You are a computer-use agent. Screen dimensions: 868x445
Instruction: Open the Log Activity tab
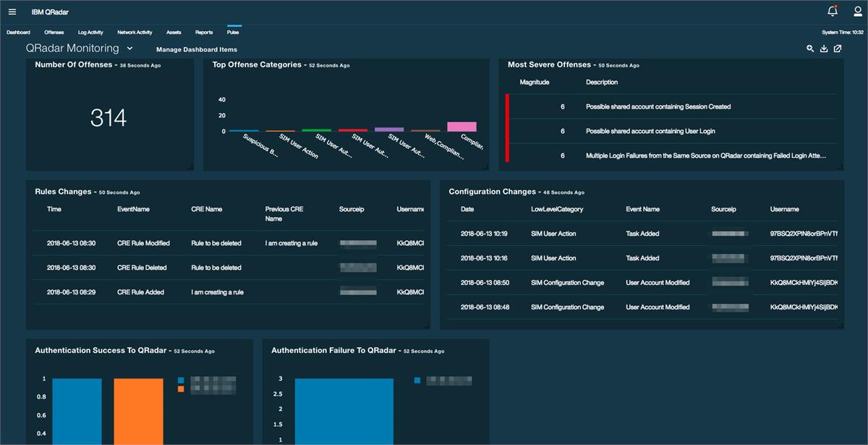click(90, 32)
